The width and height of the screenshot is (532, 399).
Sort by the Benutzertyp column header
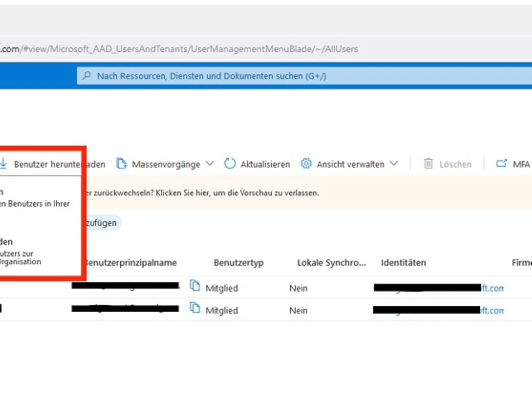click(x=239, y=263)
